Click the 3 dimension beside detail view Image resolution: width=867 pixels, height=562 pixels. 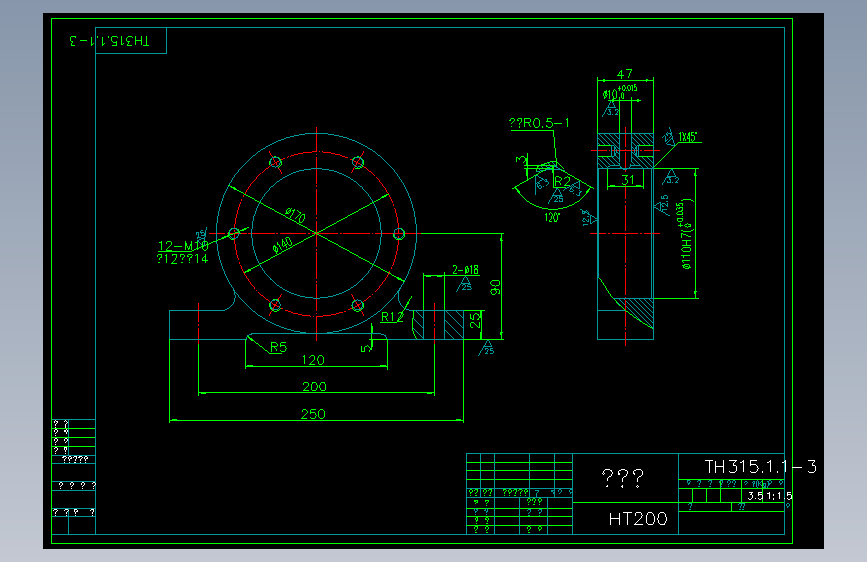click(521, 159)
